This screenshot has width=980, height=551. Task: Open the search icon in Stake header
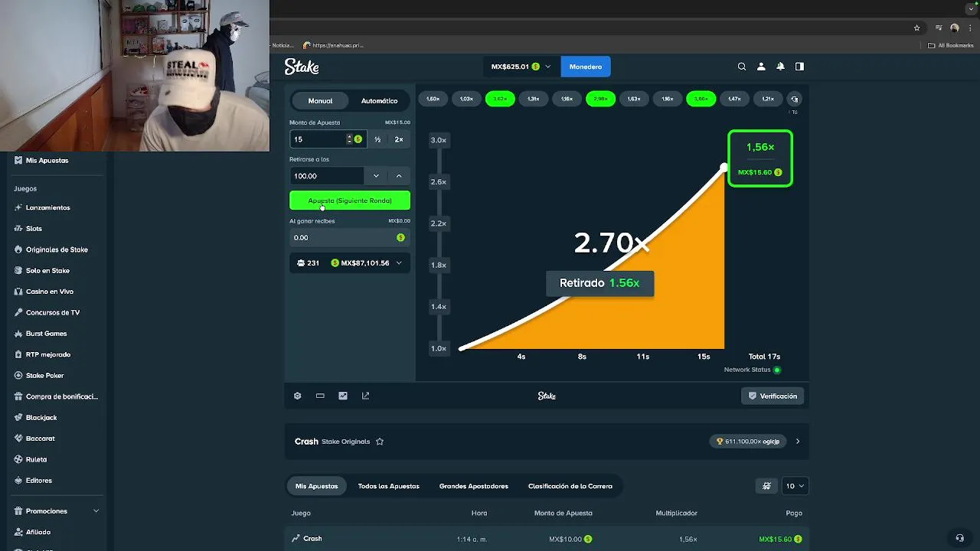(741, 67)
